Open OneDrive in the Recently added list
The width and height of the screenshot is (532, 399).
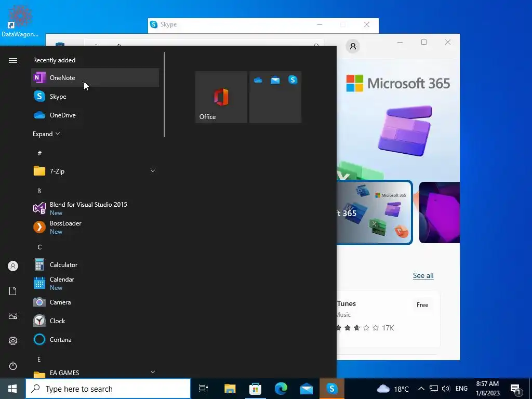95,115
